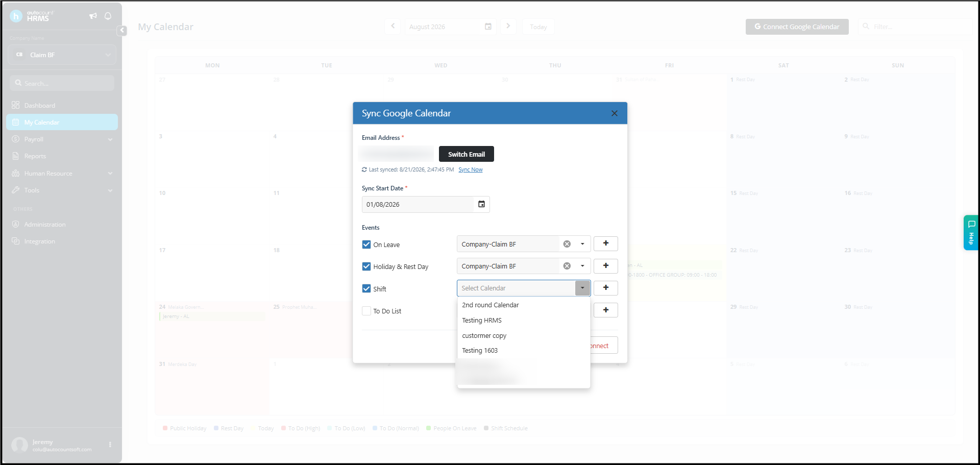Click the Connect Google Calendar button

797,27
